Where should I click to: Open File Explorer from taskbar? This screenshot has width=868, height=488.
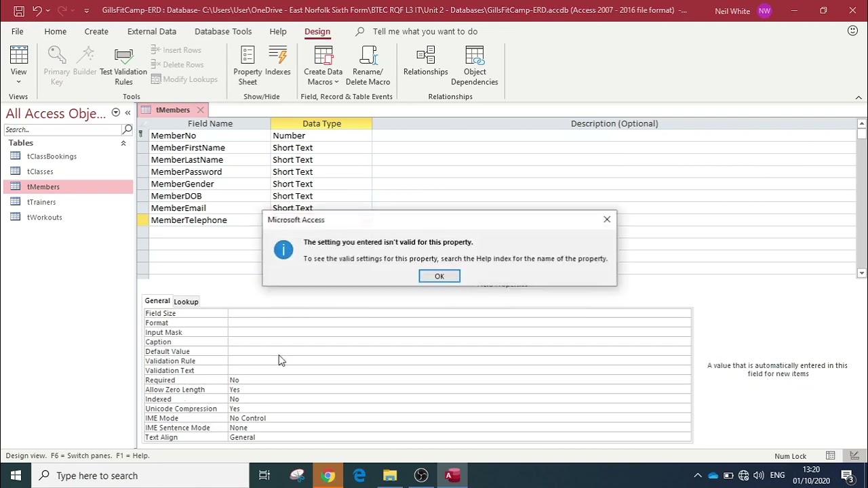pyautogui.click(x=390, y=476)
